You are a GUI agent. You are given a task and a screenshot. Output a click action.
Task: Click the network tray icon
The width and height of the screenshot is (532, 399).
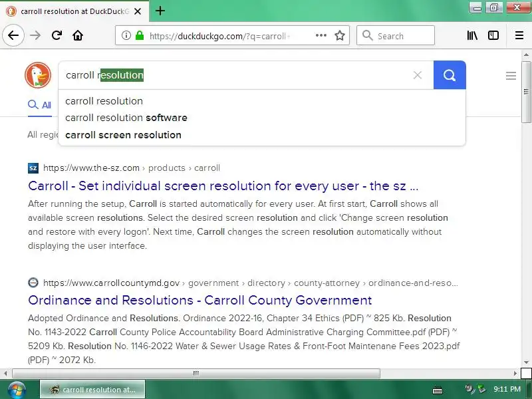(481, 389)
